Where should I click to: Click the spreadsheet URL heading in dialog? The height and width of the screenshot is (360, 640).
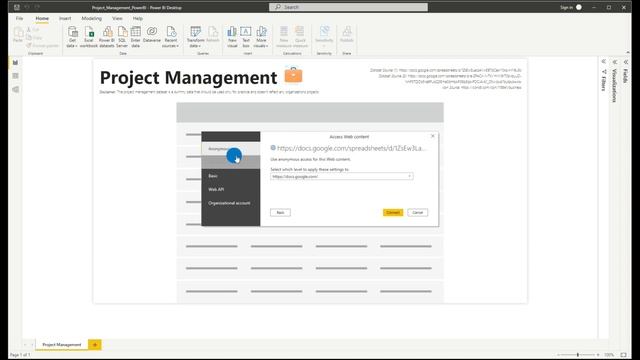tap(351, 148)
